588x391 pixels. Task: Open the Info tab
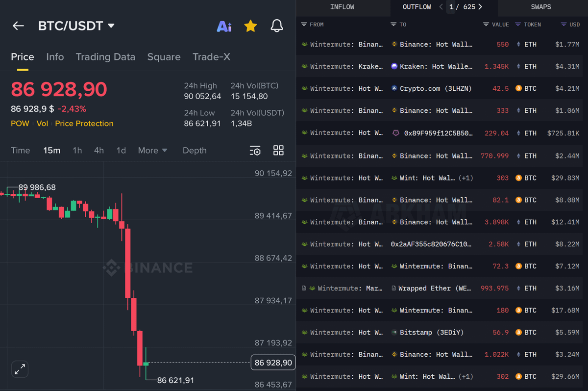[55, 57]
